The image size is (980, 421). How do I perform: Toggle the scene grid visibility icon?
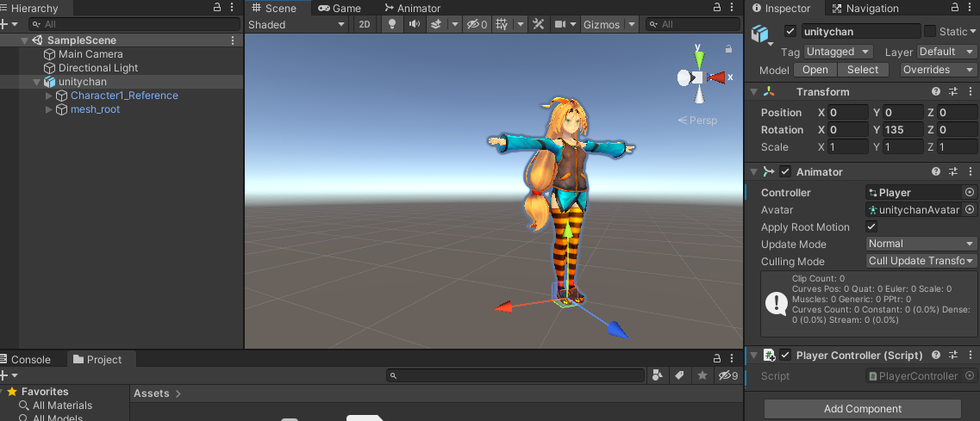(502, 24)
